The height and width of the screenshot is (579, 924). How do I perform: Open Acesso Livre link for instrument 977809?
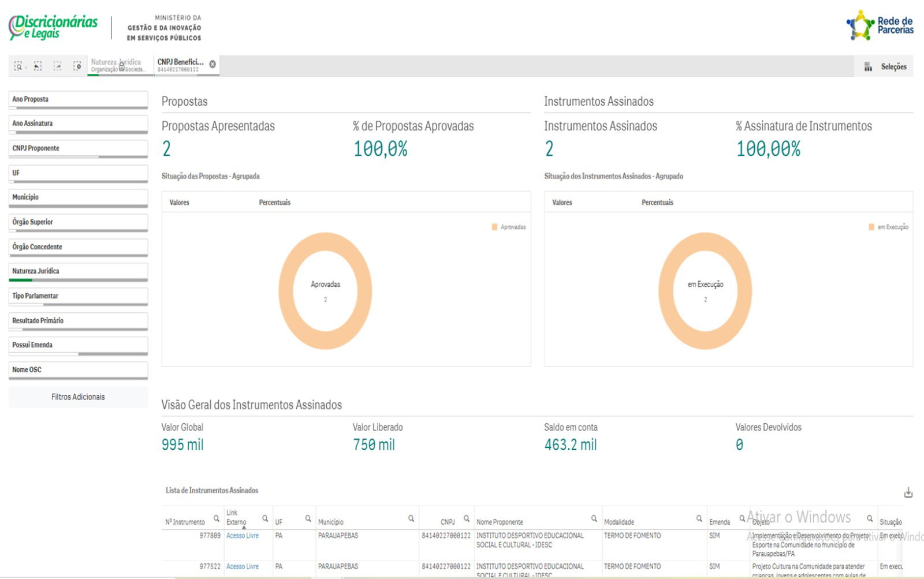coord(242,536)
